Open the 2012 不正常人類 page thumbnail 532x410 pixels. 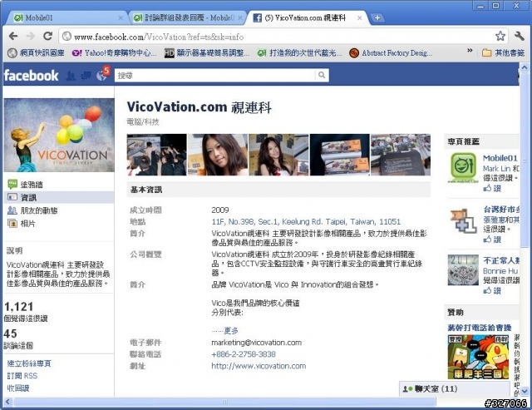(464, 270)
